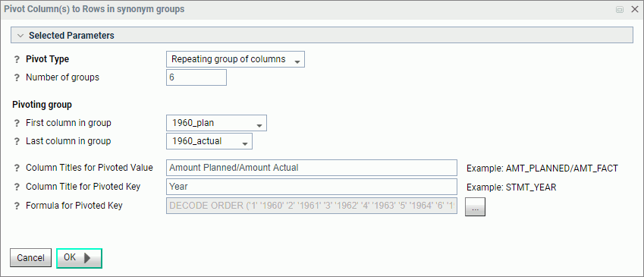
Task: Click the restore icon in the dialog title bar
Action: (620, 9)
